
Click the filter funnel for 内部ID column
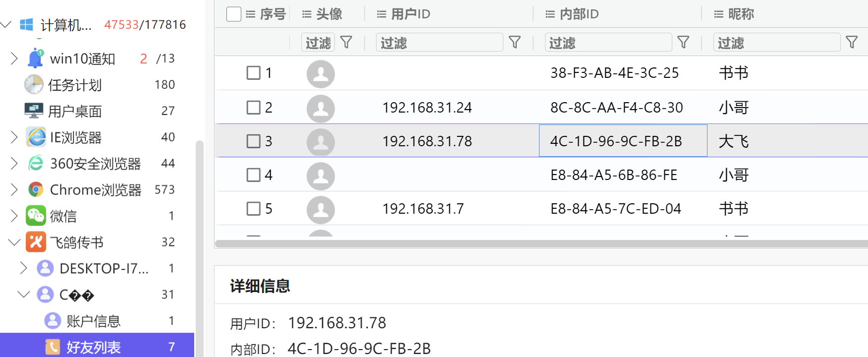point(683,43)
